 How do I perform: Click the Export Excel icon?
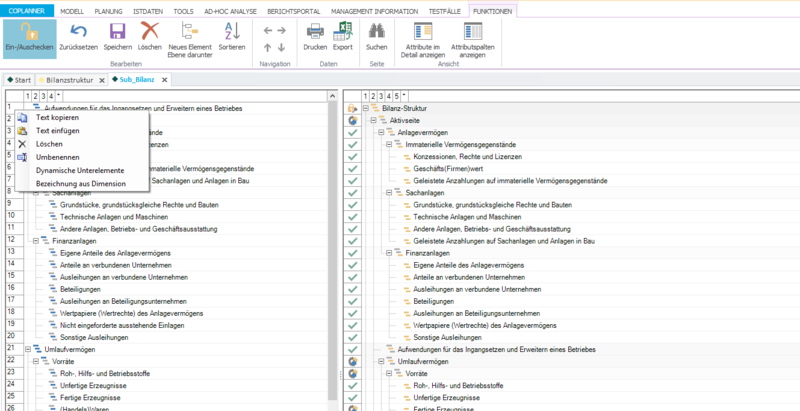(342, 32)
